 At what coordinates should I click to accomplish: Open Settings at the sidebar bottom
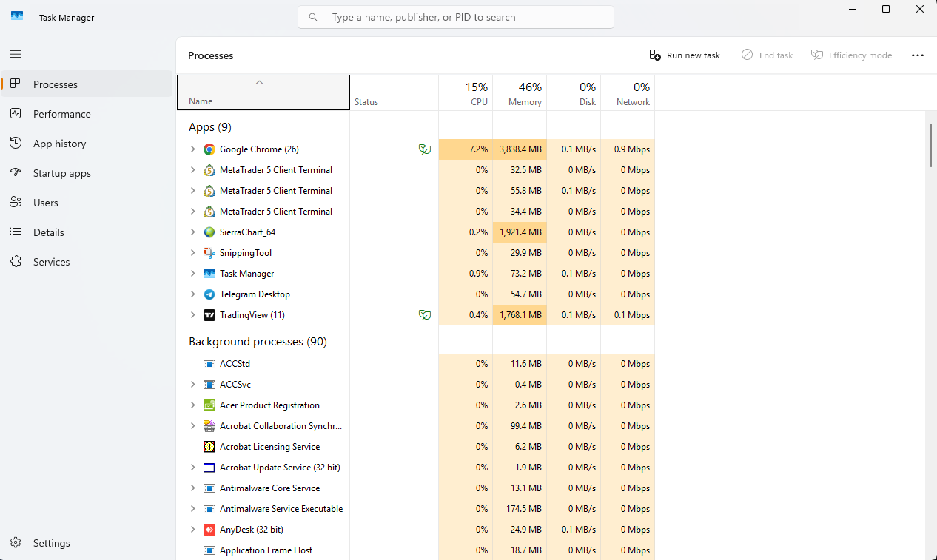tap(52, 543)
